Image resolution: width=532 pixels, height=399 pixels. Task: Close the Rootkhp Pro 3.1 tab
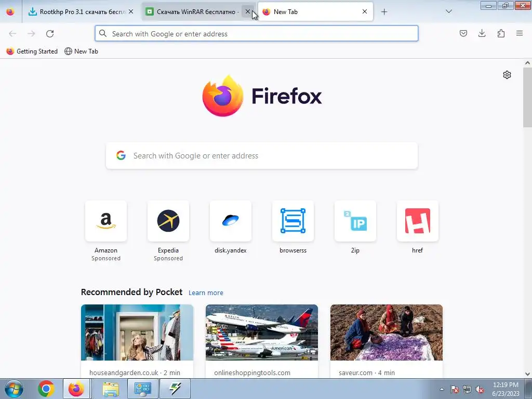pos(131,12)
